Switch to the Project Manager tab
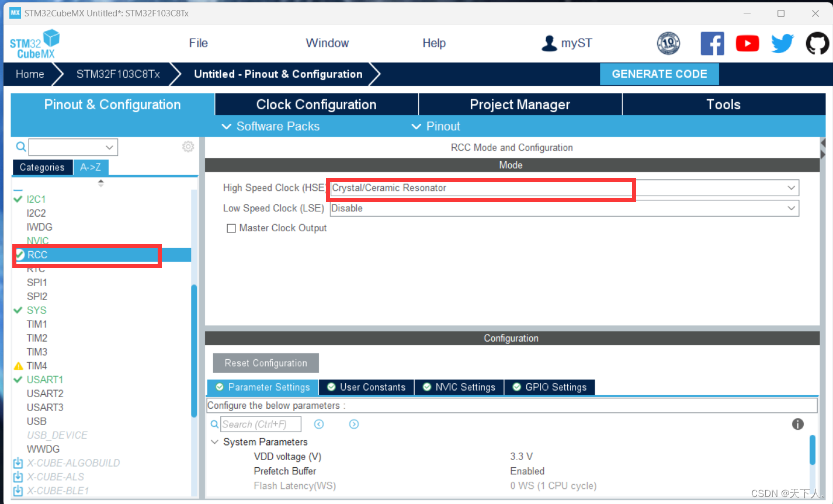833x504 pixels. point(520,105)
